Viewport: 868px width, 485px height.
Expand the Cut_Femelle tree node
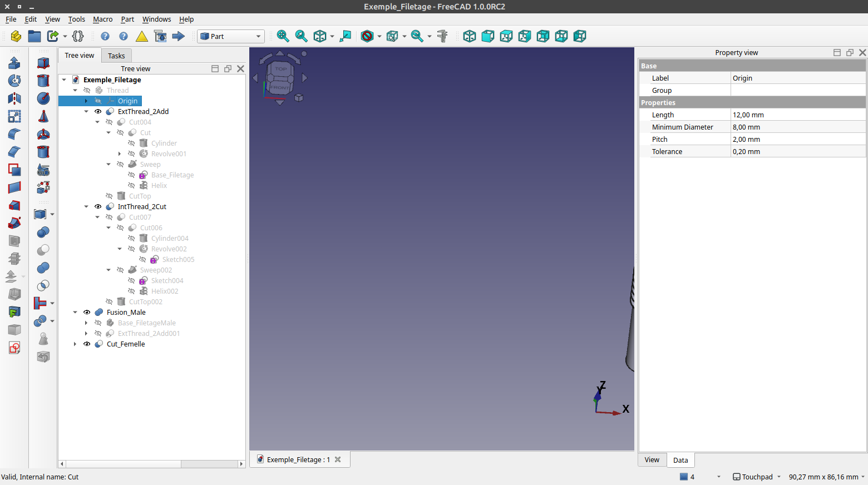coord(75,344)
